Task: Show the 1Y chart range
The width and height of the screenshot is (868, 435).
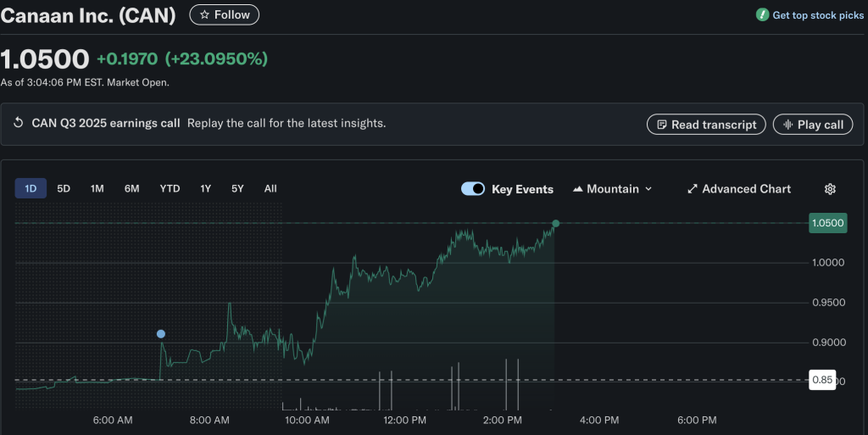Action: click(205, 188)
